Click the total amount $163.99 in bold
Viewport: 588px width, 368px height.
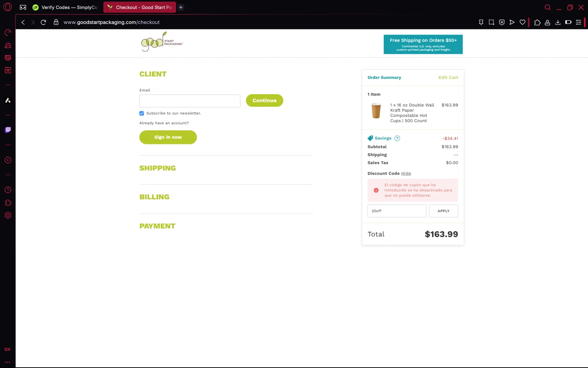tap(441, 234)
